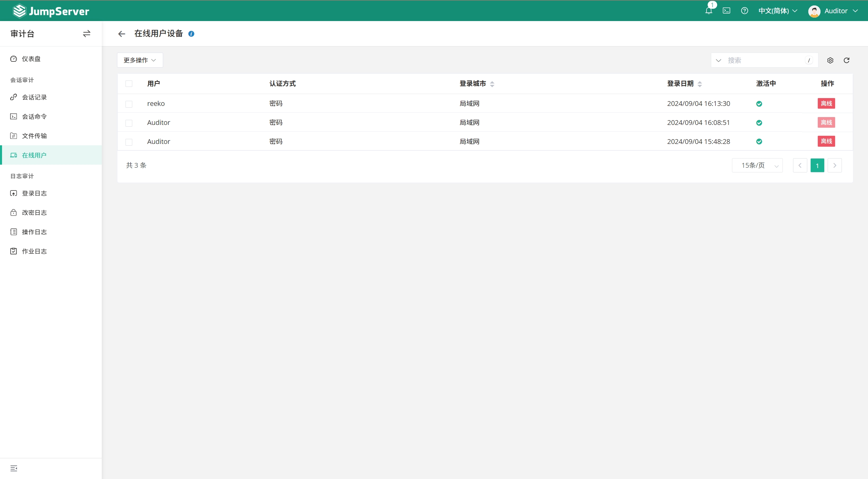
Task: Click the online users device icon
Action: (14, 155)
